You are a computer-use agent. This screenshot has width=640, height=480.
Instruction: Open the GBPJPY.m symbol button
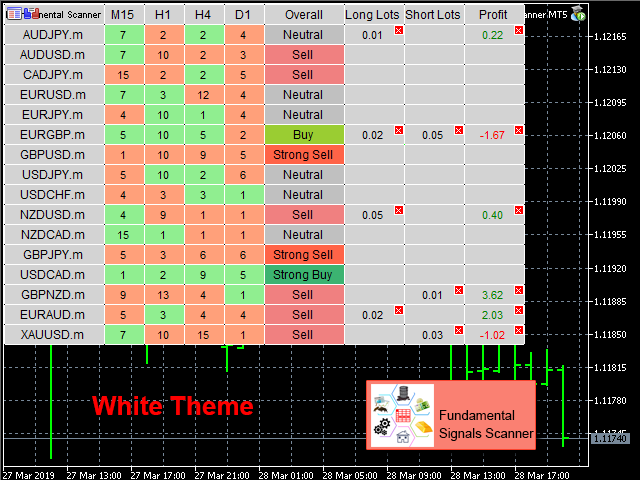54,255
